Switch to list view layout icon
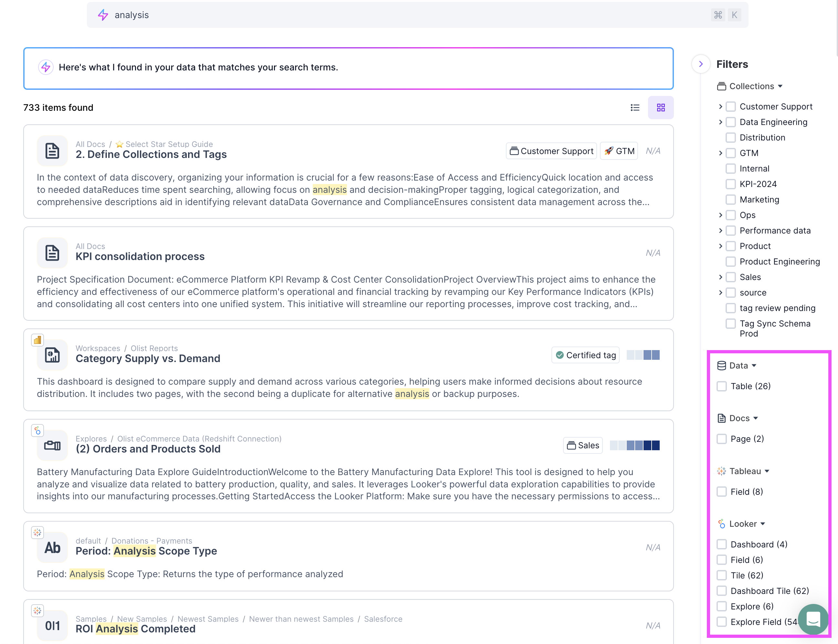Screen dimensions: 838x644 635,108
